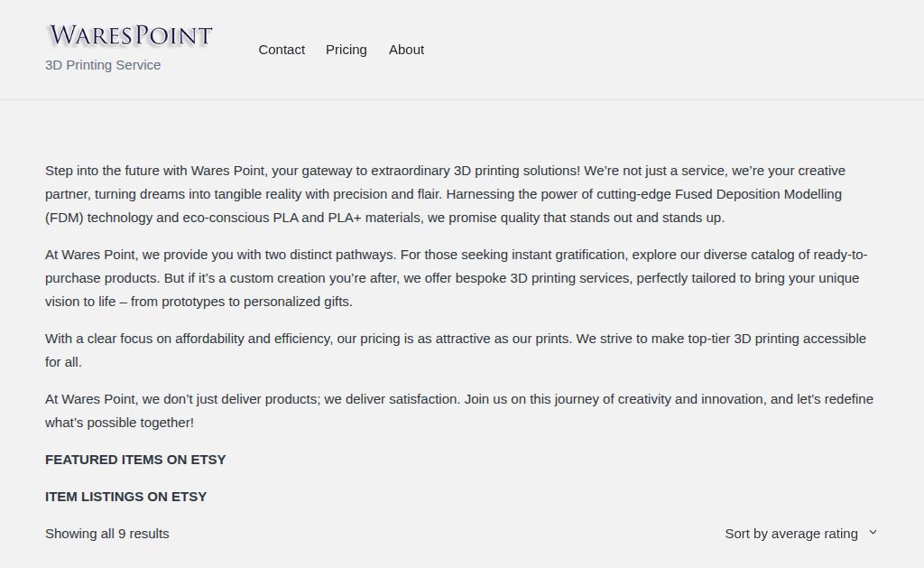
Task: Go to the Pricing menu item
Action: coord(346,50)
